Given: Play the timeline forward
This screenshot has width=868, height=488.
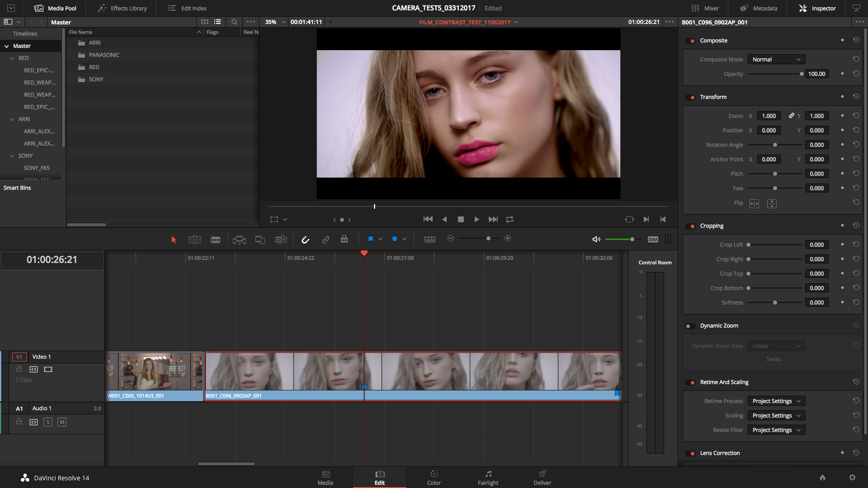Looking at the screenshot, I should tap(476, 219).
